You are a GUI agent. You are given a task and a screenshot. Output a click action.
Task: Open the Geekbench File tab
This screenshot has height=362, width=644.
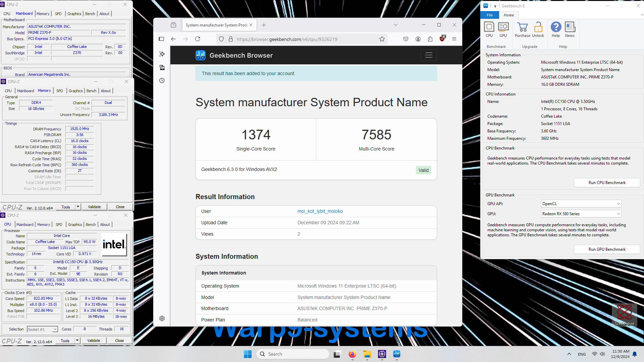pos(490,15)
